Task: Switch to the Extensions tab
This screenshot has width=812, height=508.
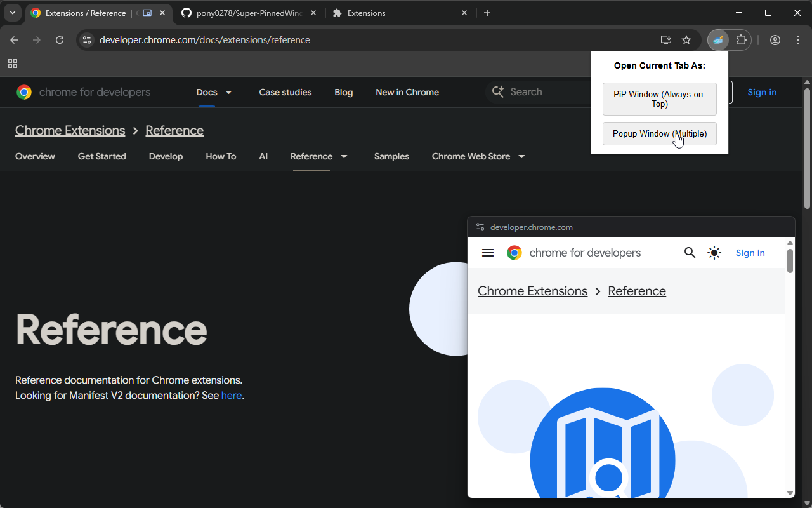Action: point(400,13)
